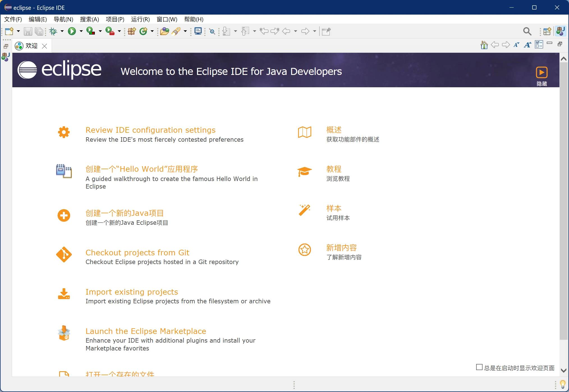Click the Open Perspective icon
The height and width of the screenshot is (392, 569).
tap(547, 31)
